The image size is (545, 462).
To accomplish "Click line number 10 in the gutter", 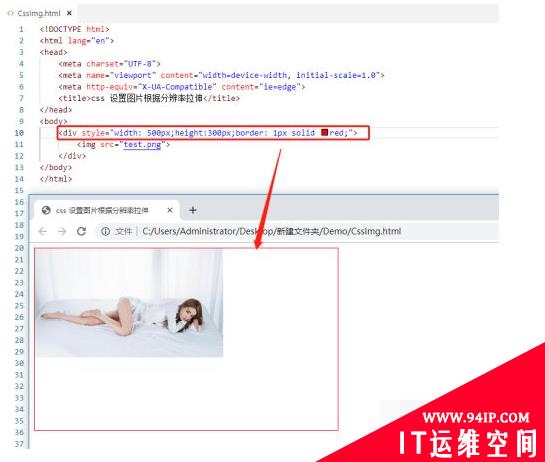I will pos(19,133).
